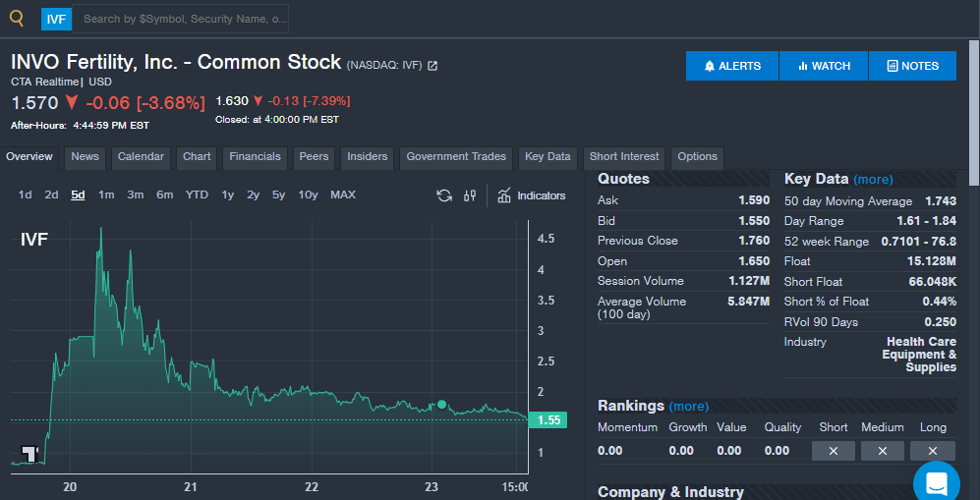The height and width of the screenshot is (500, 980).
Task: Refresh the chart with the reload icon
Action: [444, 195]
